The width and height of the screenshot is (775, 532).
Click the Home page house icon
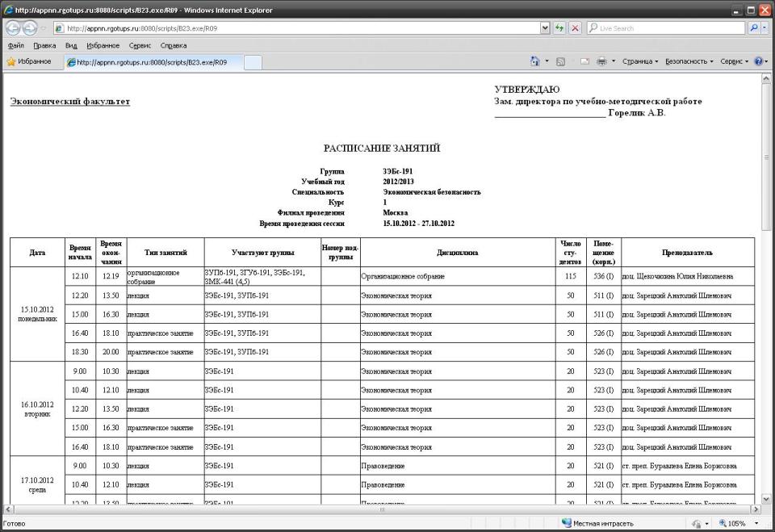pos(535,61)
